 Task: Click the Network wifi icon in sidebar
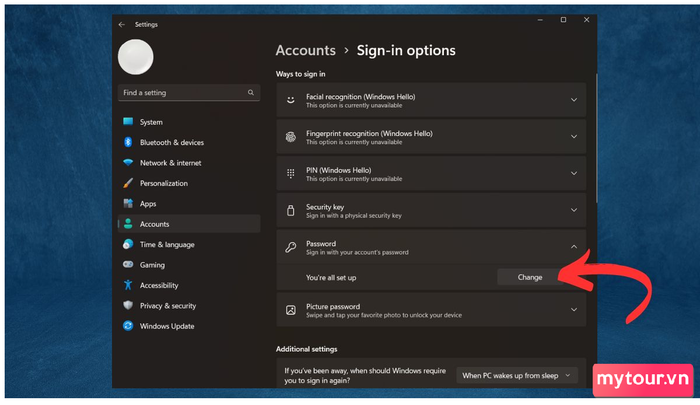(x=128, y=163)
